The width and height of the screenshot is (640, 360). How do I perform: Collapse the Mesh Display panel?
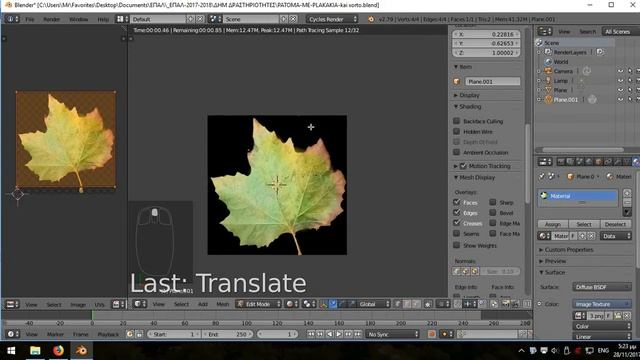pyautogui.click(x=474, y=178)
